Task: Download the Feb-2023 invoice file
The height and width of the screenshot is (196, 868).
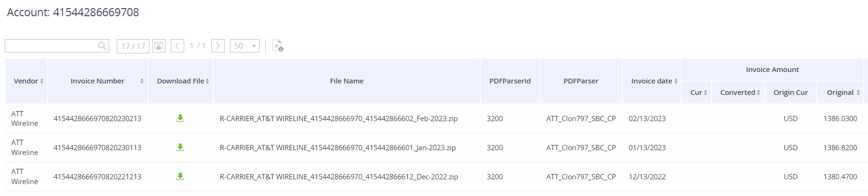Action: [x=180, y=118]
